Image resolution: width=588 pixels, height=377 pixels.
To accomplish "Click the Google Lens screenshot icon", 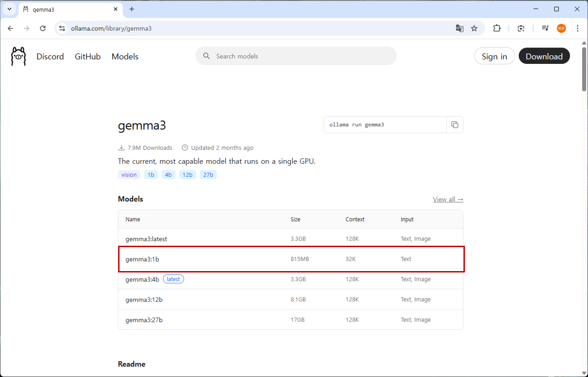I will pyautogui.click(x=521, y=28).
